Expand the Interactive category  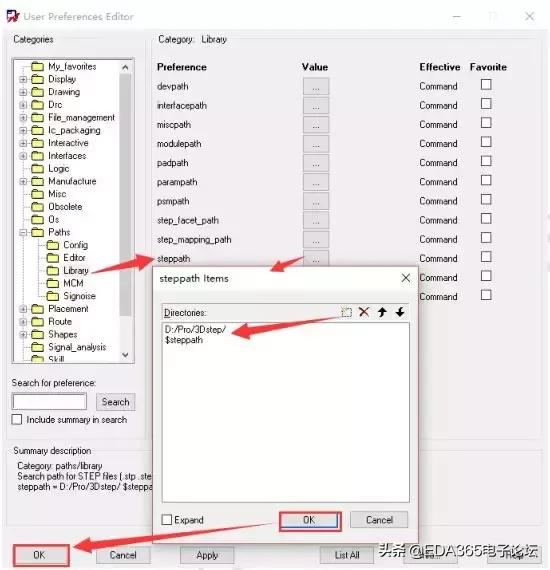23,143
